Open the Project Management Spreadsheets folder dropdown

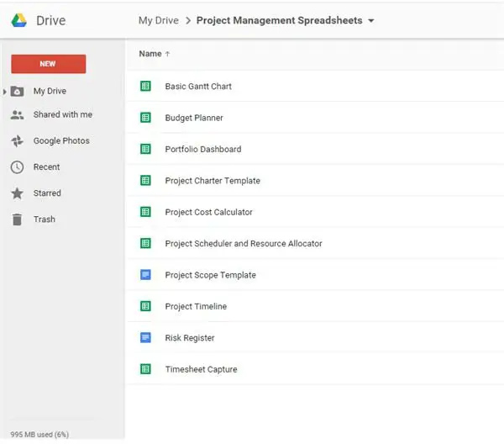point(371,21)
